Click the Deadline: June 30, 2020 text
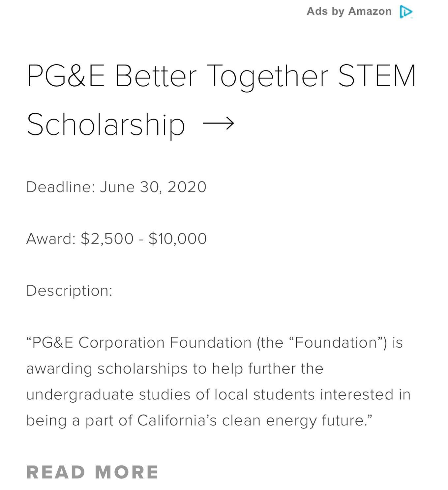448x490 pixels. tap(116, 187)
